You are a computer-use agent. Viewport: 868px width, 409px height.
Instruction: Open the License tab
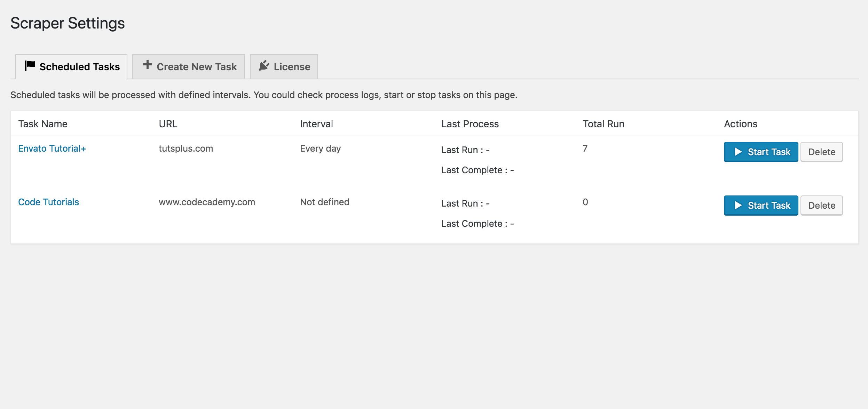[292, 67]
